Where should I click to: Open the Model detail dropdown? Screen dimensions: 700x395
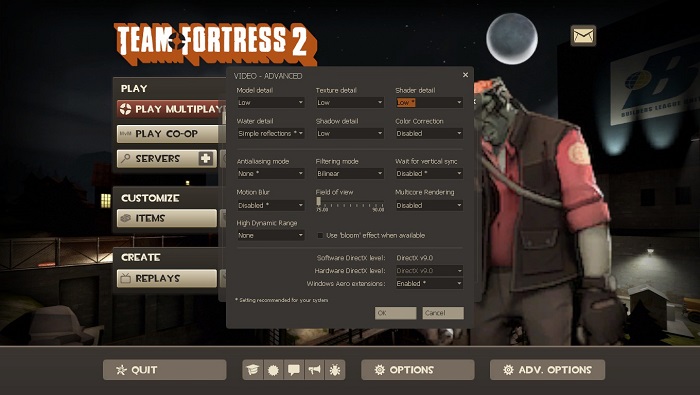click(271, 102)
